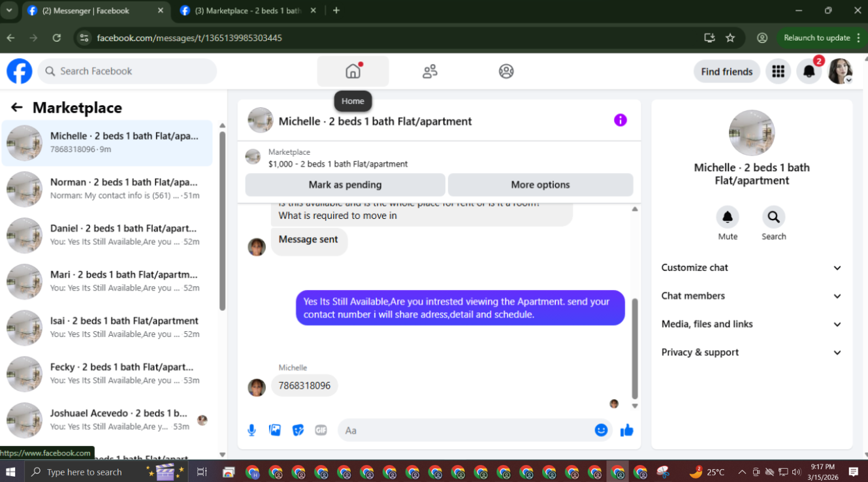Open Windows Start menu
This screenshot has height=482, width=868.
coord(11,472)
